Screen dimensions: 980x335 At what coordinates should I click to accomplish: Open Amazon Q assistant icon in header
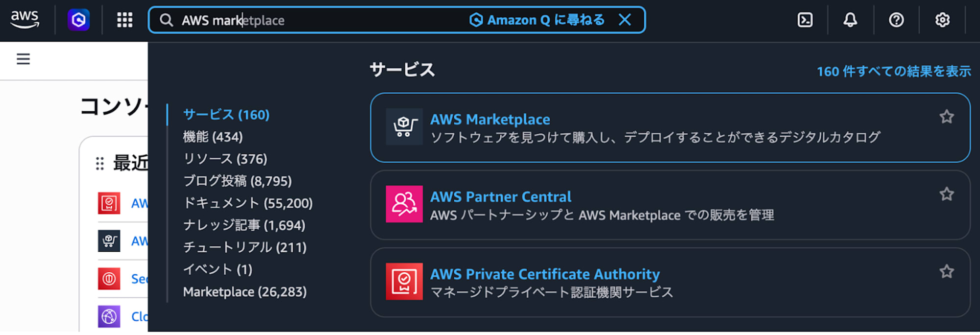[x=78, y=20]
